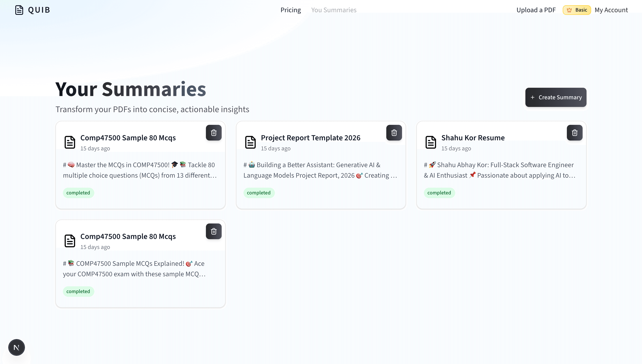Delete the first Comp47500 Sample 80 Mcqs card
642x364 pixels.
214,132
